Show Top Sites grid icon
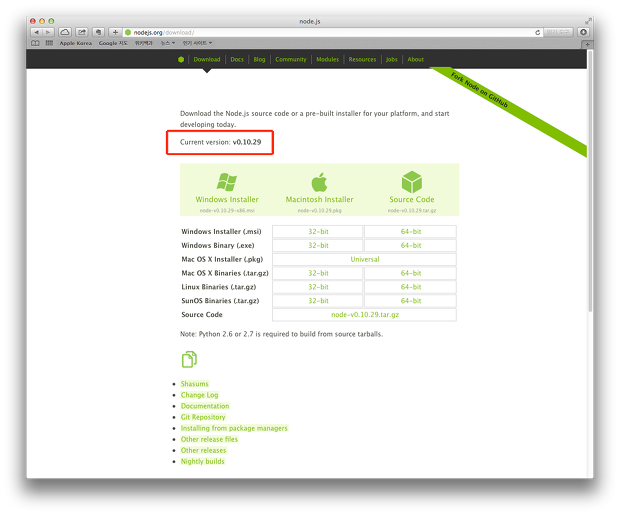Viewport: 620px width, 515px height. [49, 43]
